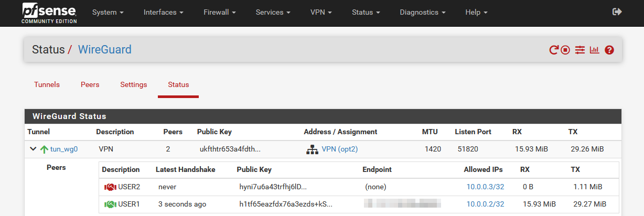Click the restart WireGuard service icon
Viewport: 644px width, 216px height.
[554, 50]
